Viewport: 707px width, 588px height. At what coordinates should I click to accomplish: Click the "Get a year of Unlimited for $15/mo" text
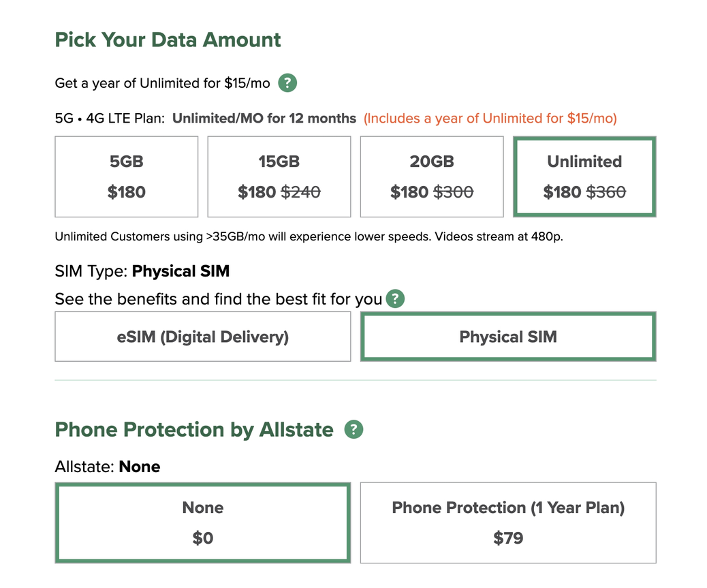point(162,84)
